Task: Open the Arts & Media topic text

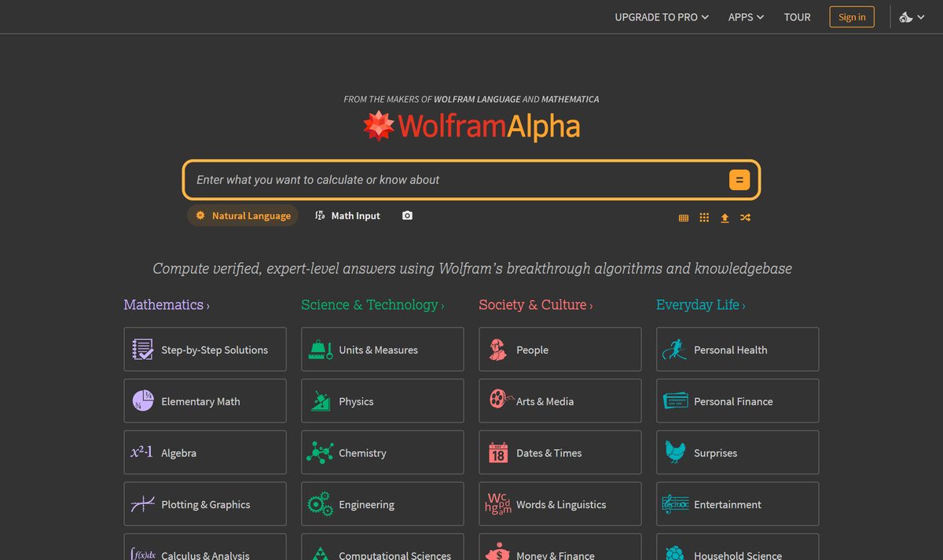Action: pos(545,401)
